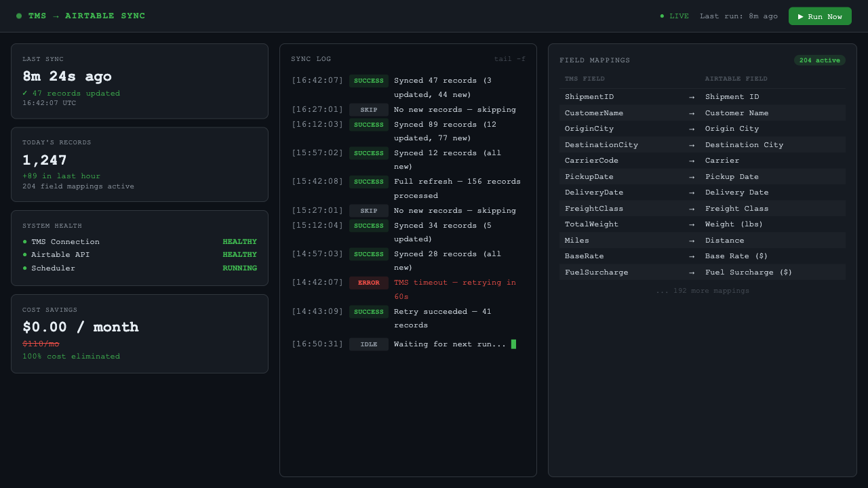Click the green LIVE status indicator
The image size is (868, 488).
tap(674, 16)
